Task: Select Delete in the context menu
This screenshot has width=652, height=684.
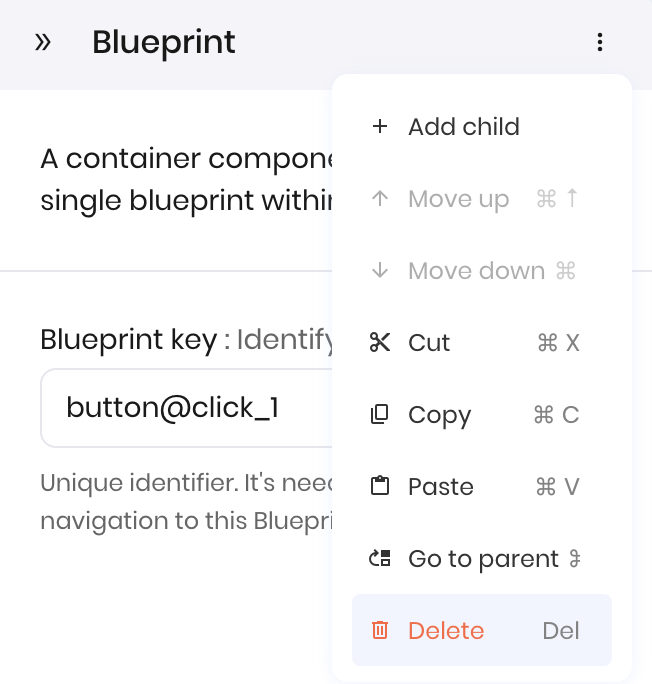Action: click(x=482, y=630)
